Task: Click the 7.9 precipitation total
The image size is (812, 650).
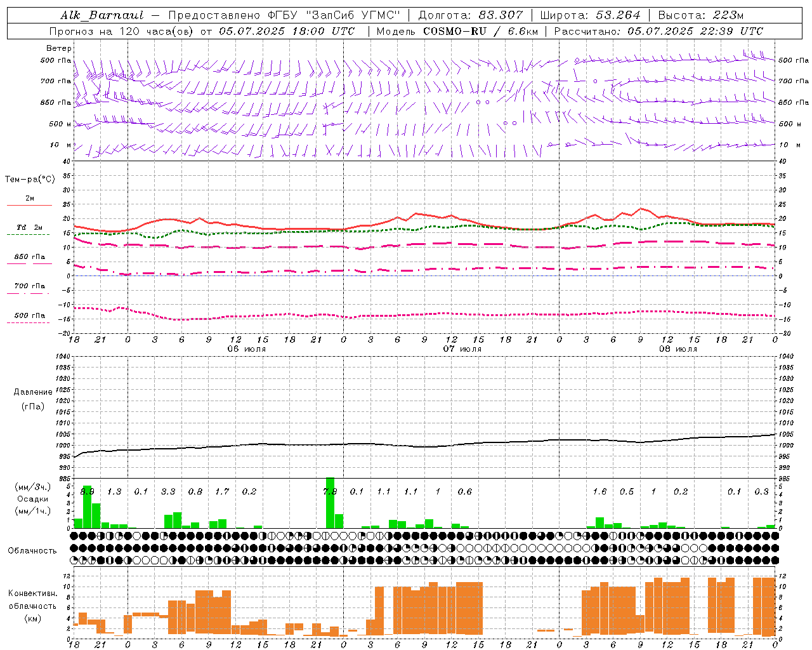Action: pyautogui.click(x=330, y=491)
